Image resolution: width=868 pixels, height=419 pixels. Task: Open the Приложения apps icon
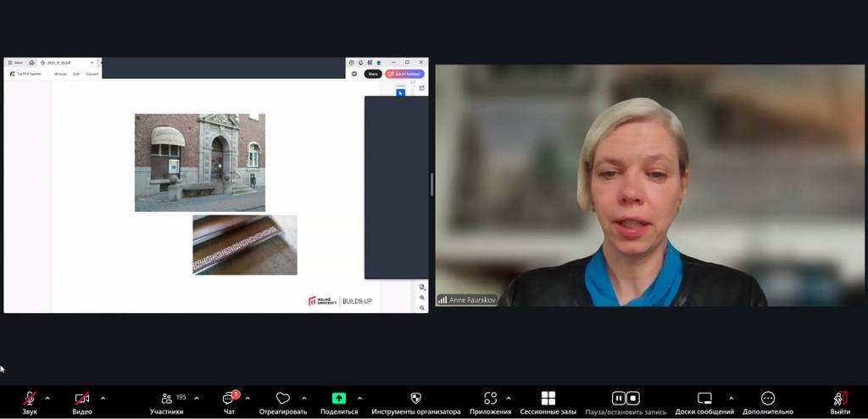pos(490,399)
